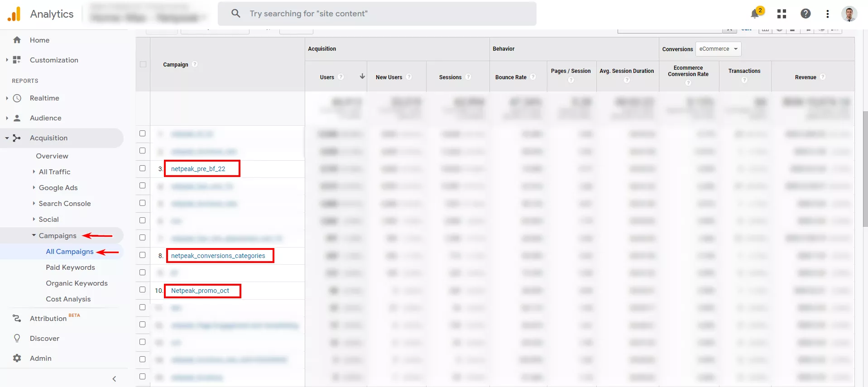Click the Attribution icon

point(17,319)
